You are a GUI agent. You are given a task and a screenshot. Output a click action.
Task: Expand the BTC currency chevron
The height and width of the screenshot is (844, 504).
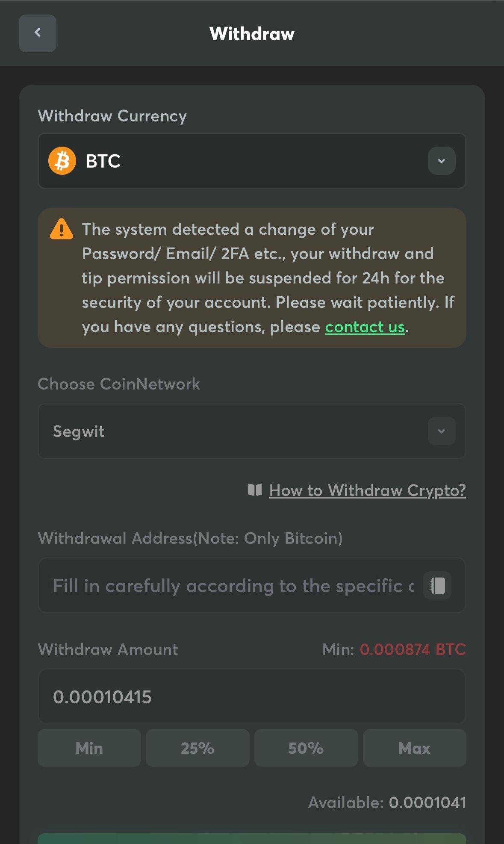441,161
